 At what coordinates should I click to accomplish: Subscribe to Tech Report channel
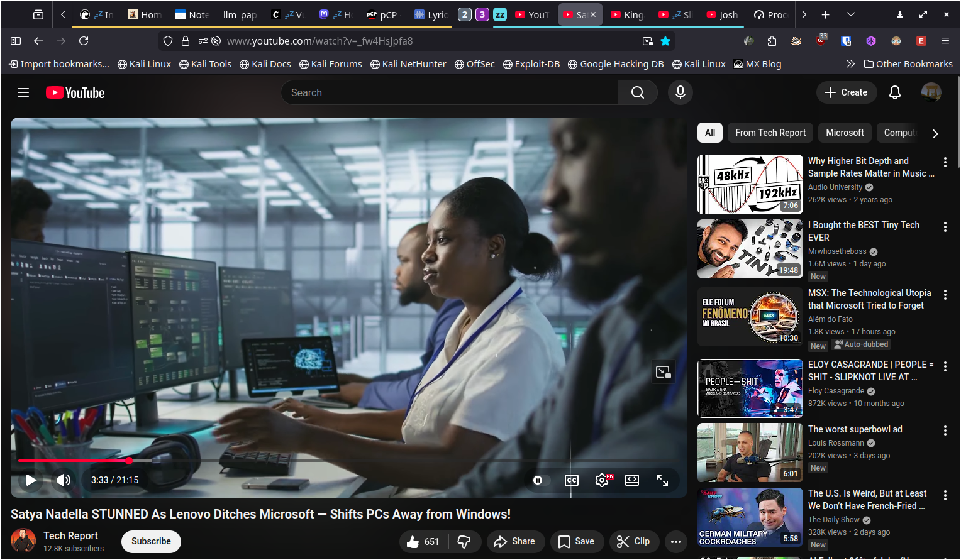tap(151, 541)
